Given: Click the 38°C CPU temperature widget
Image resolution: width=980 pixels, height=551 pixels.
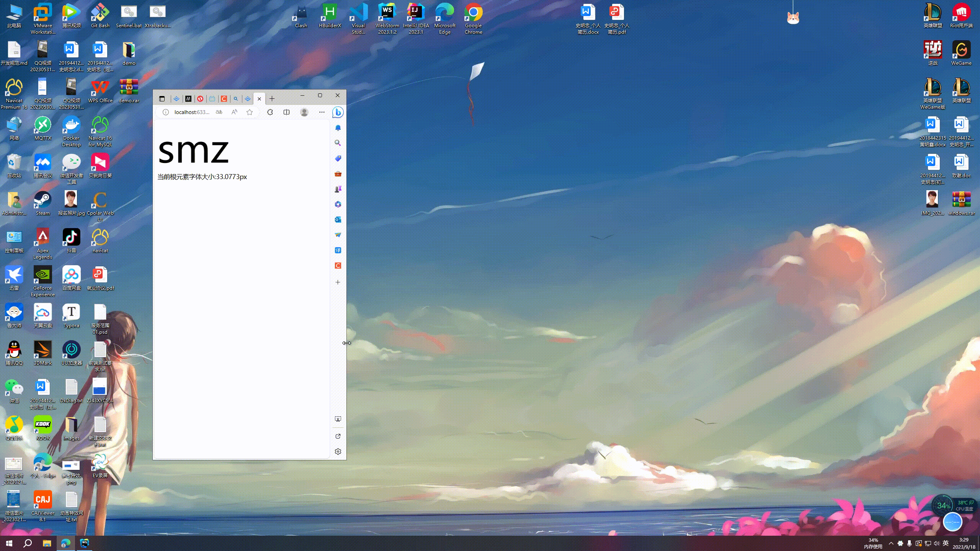Looking at the screenshot, I should [965, 505].
